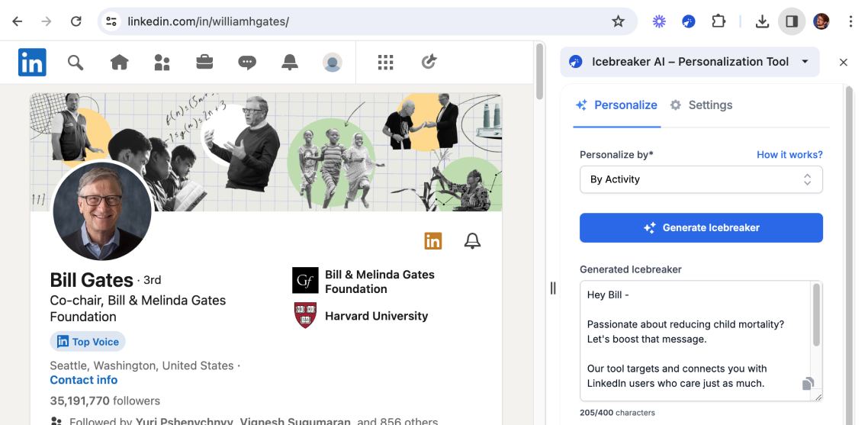Screen dimensions: 868x425
Task: Click the side panel resize divider handle
Action: [553, 288]
